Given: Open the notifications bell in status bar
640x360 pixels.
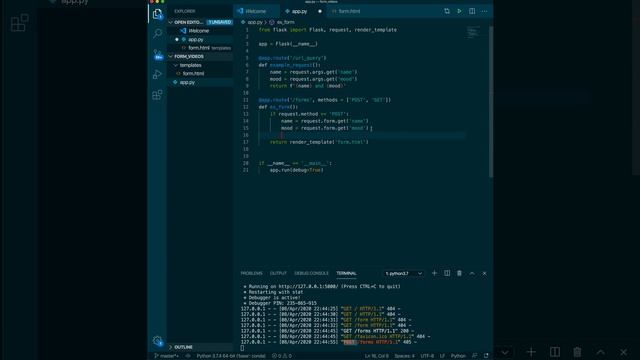Looking at the screenshot, I should pyautogui.click(x=486, y=356).
